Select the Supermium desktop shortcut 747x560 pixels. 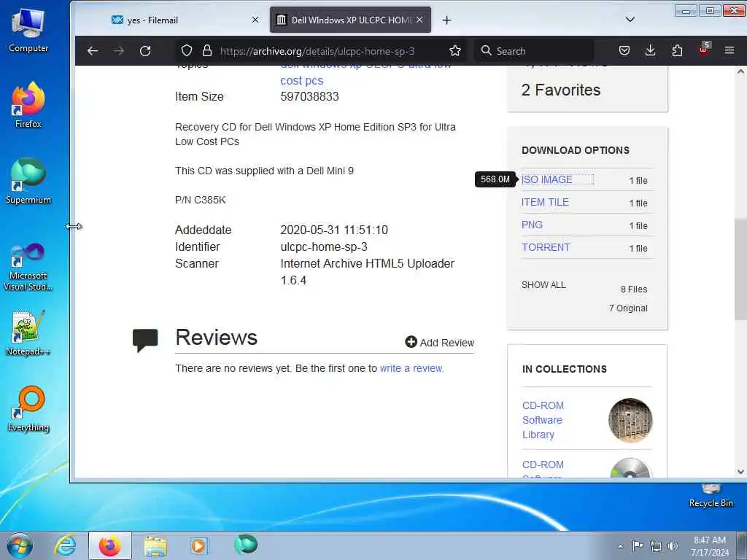28,182
